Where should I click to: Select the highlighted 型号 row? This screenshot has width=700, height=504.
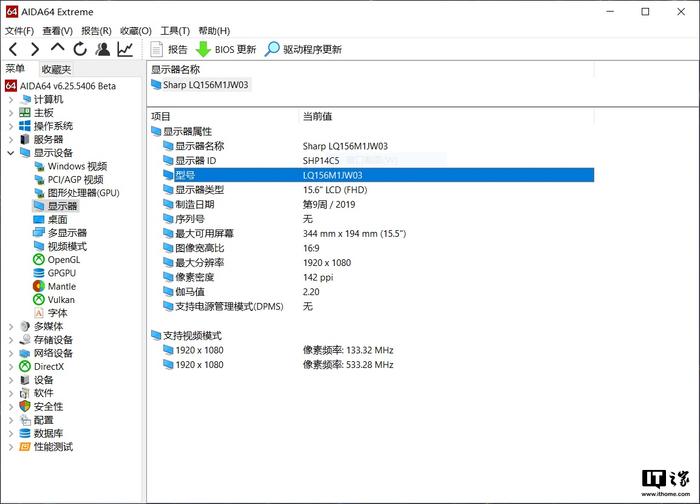point(378,175)
